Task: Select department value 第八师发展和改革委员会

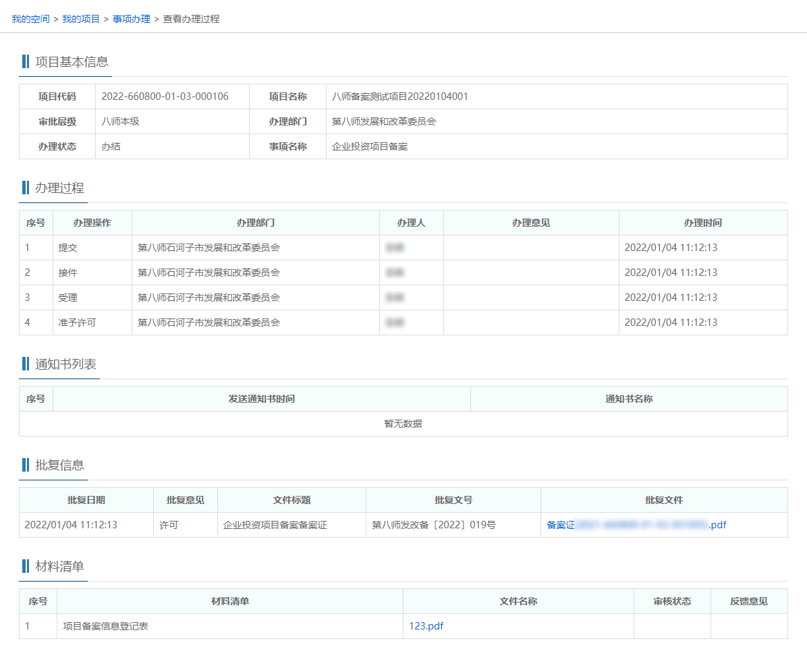Action: [x=384, y=121]
